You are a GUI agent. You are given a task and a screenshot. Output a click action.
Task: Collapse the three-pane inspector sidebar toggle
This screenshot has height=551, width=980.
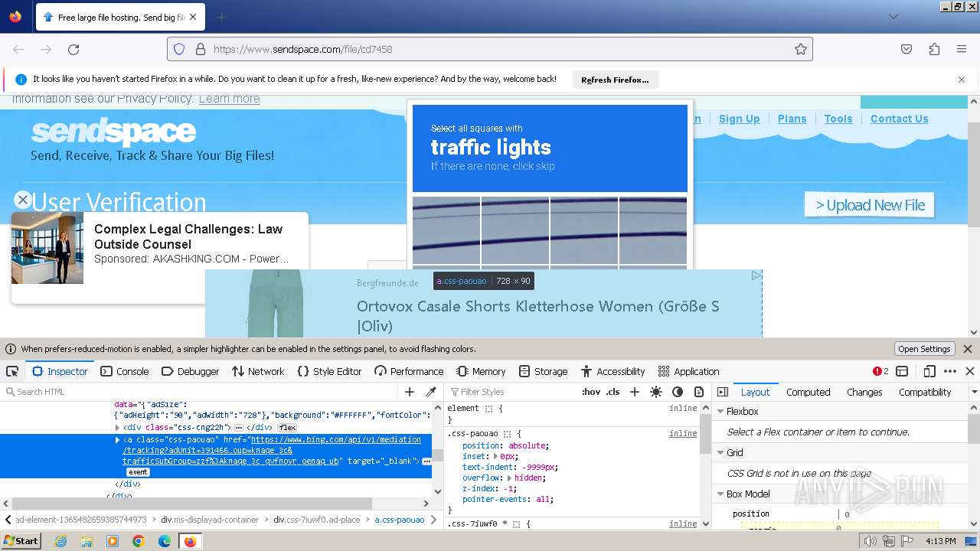722,392
